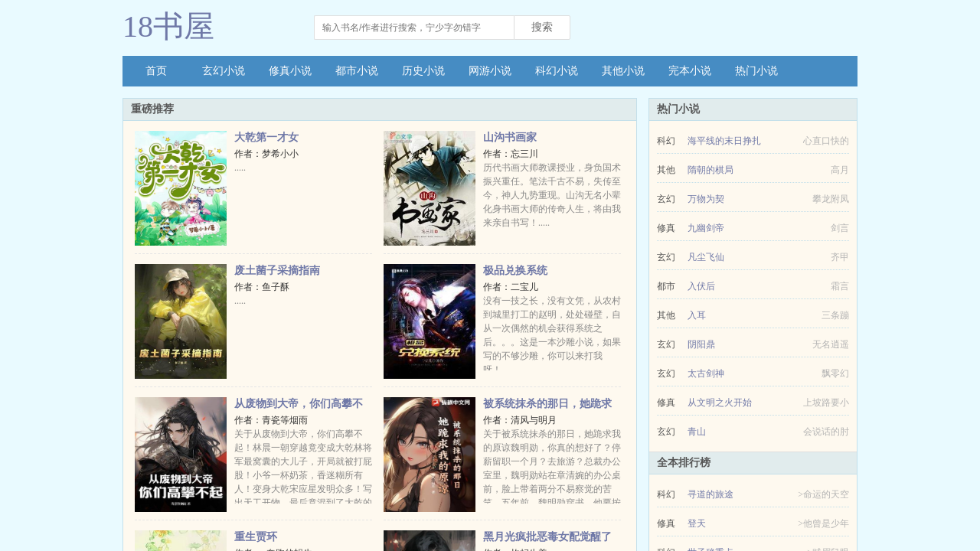Open 从文明之火开始 in hot novels
Screen dimensions: 980x551
[720, 403]
